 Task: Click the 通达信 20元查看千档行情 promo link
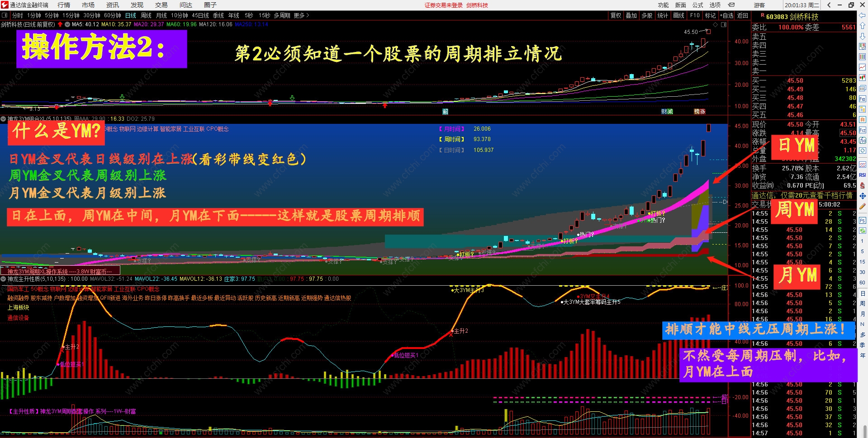pos(802,195)
